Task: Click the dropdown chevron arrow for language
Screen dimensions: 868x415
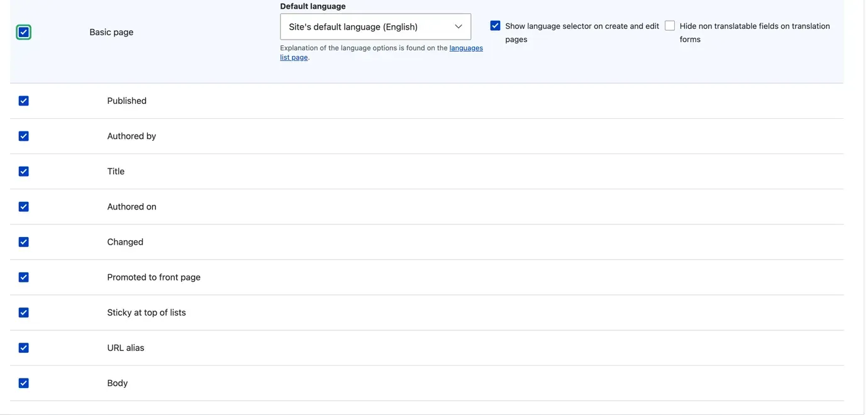Action: (459, 27)
